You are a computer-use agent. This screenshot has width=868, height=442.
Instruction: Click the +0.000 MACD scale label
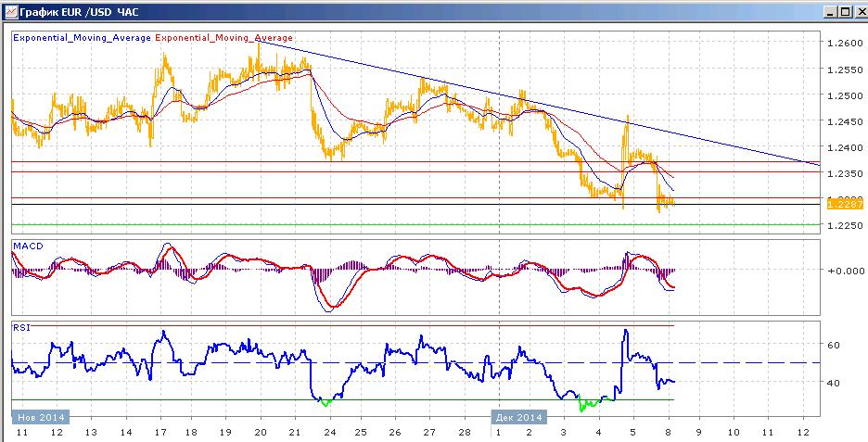[x=846, y=271]
